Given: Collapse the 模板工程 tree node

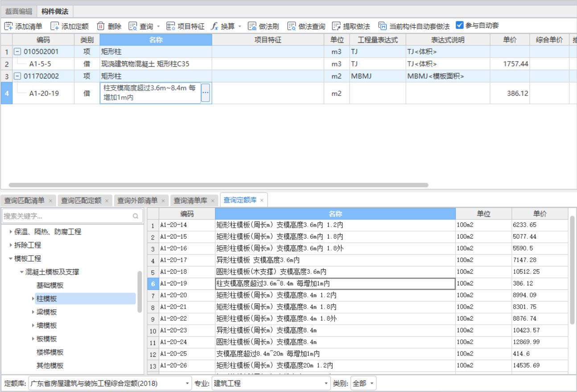Looking at the screenshot, I should pyautogui.click(x=11, y=259).
